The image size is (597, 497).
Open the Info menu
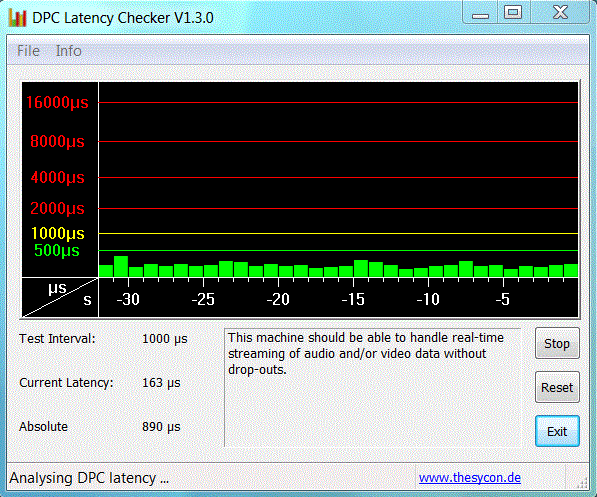click(x=69, y=51)
